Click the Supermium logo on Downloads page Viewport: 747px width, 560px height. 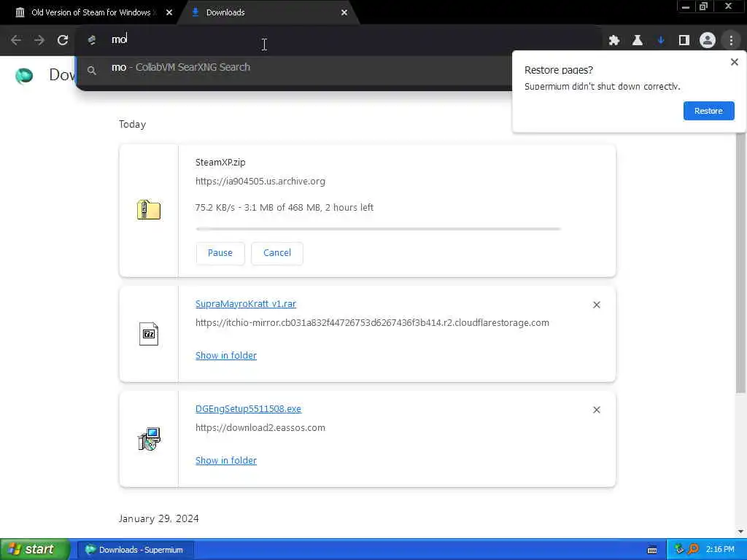coord(24,75)
